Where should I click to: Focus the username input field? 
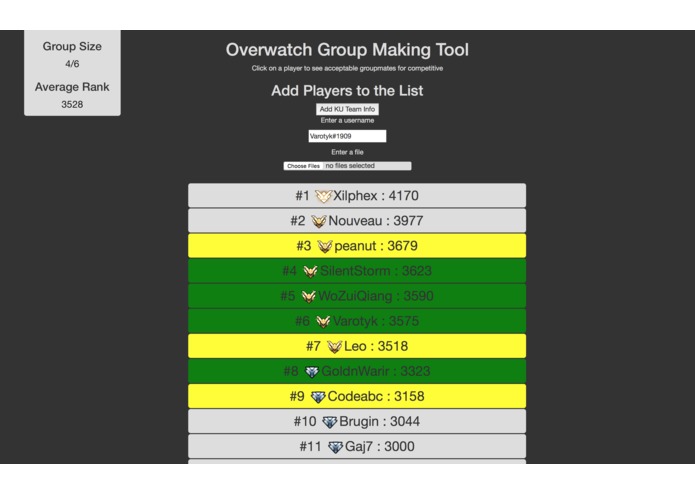[347, 136]
